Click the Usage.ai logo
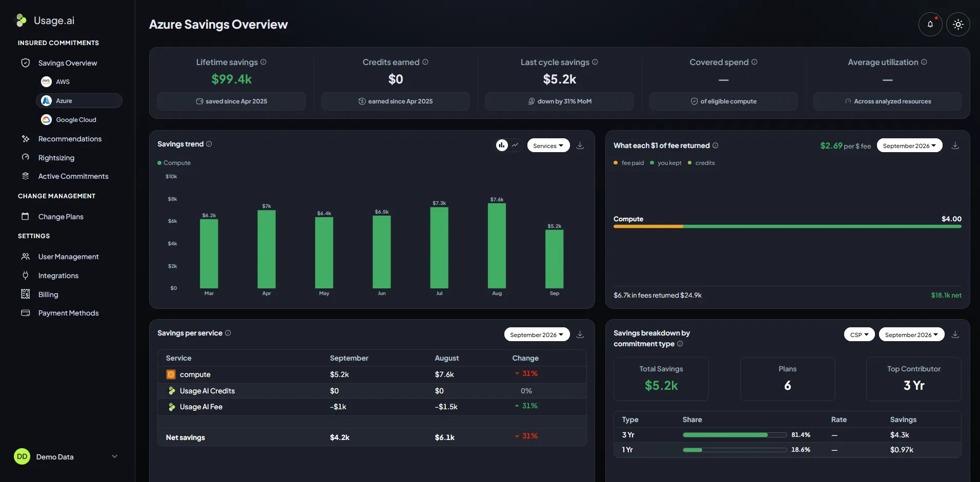 [45, 20]
